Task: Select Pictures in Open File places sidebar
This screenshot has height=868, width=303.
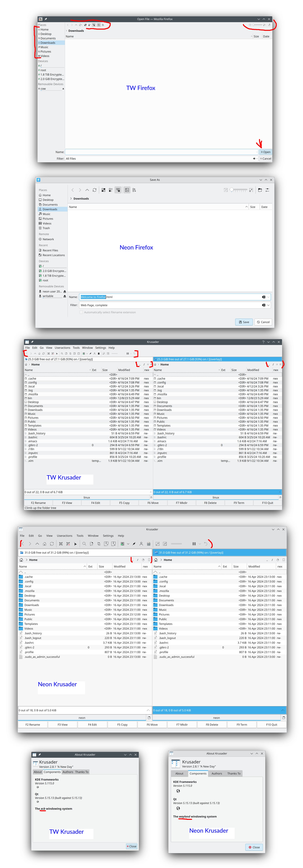Action: (46, 51)
